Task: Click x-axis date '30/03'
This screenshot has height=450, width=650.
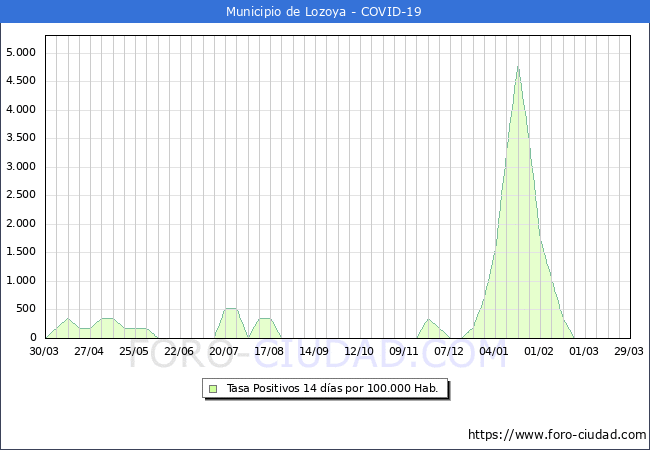Action: coord(44,351)
